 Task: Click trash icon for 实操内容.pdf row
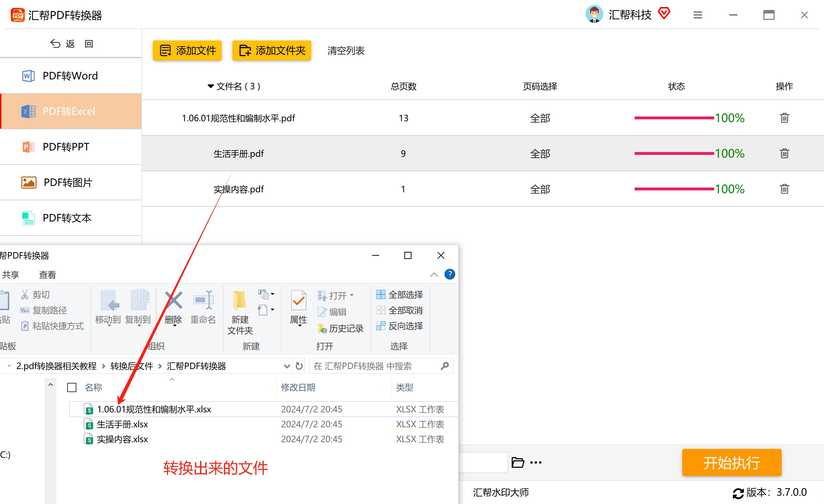coord(784,189)
